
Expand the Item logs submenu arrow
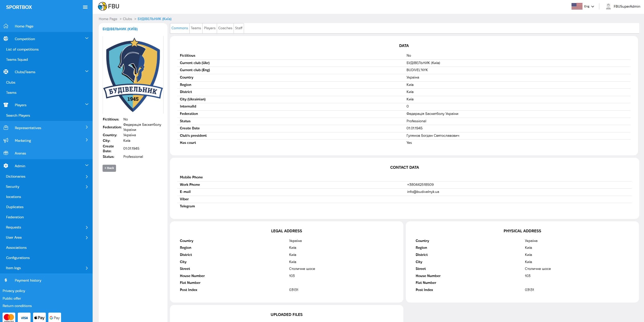pyautogui.click(x=87, y=268)
